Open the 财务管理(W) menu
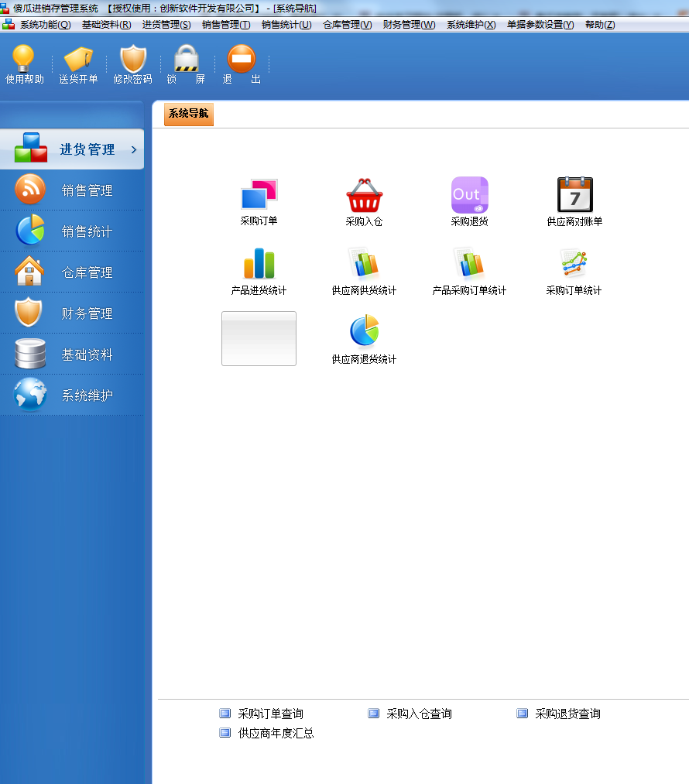689x784 pixels. (409, 25)
